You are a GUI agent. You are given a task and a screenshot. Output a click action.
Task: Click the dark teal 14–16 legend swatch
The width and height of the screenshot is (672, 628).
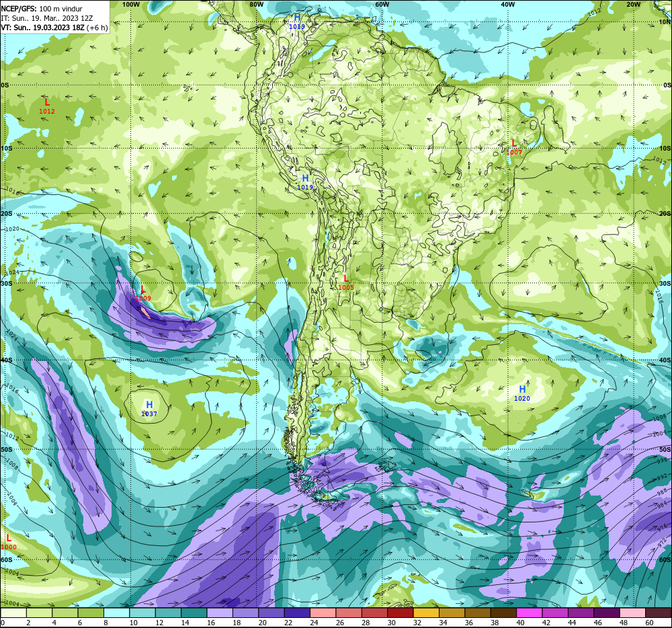194,613
